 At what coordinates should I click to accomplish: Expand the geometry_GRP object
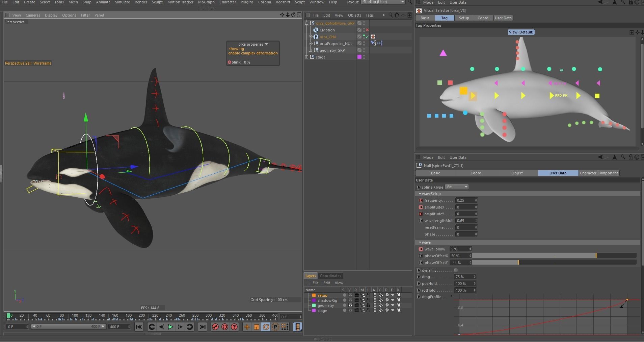point(311,50)
